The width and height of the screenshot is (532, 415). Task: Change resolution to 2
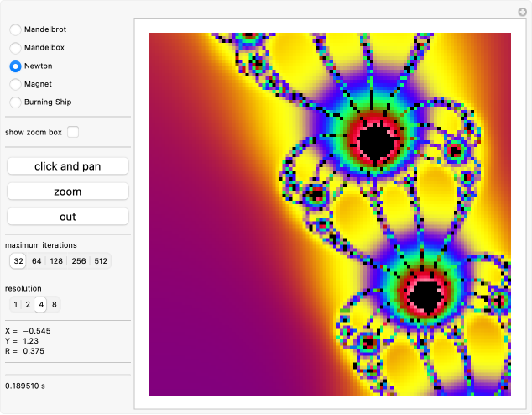pos(28,304)
